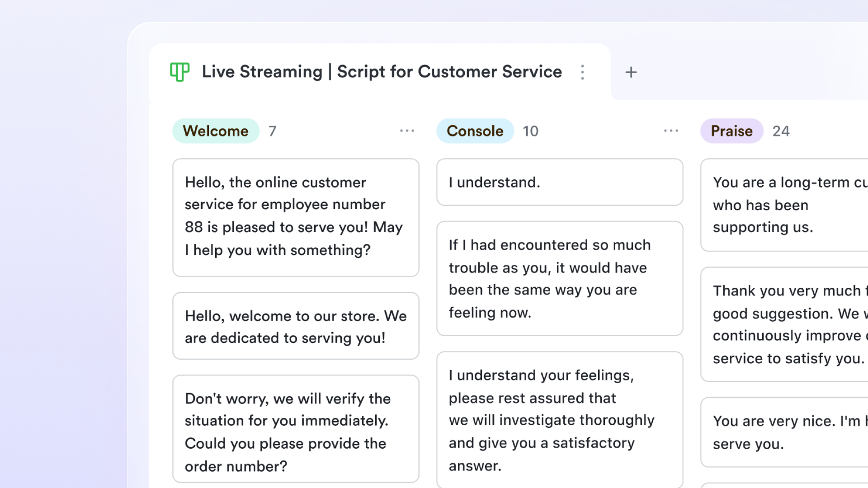
Task: Select the 'Hello, welcome to our store' card
Action: pyautogui.click(x=295, y=326)
